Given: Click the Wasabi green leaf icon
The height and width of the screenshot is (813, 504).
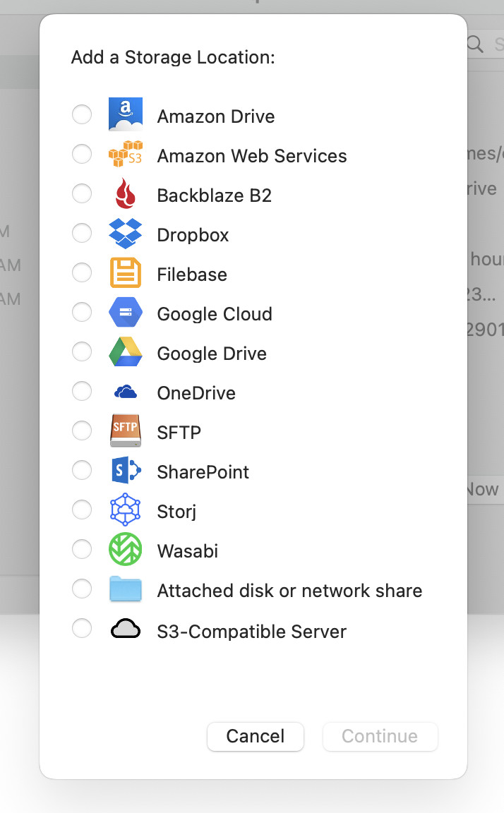Looking at the screenshot, I should (126, 549).
